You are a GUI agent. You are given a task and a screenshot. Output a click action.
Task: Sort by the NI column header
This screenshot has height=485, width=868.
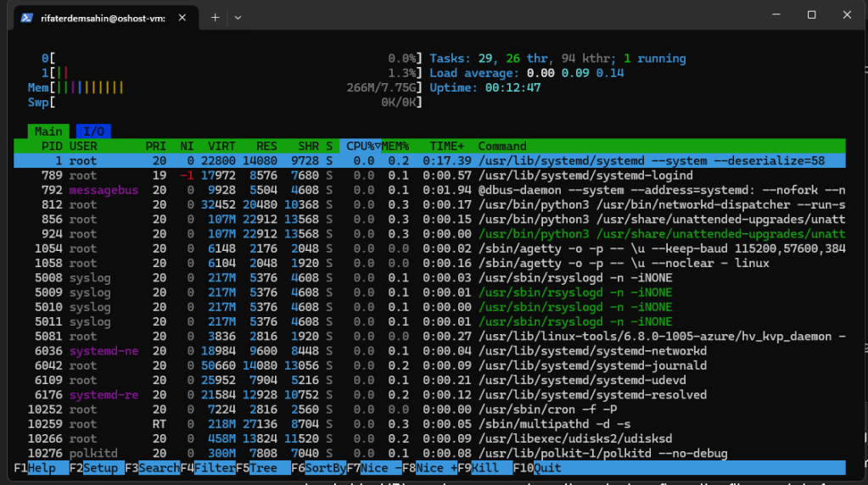(x=187, y=147)
